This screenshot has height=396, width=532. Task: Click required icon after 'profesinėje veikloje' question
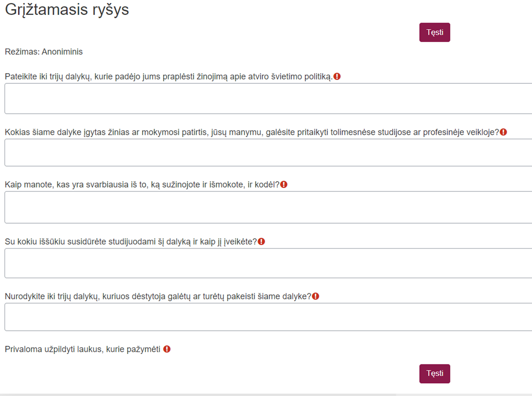pos(503,132)
